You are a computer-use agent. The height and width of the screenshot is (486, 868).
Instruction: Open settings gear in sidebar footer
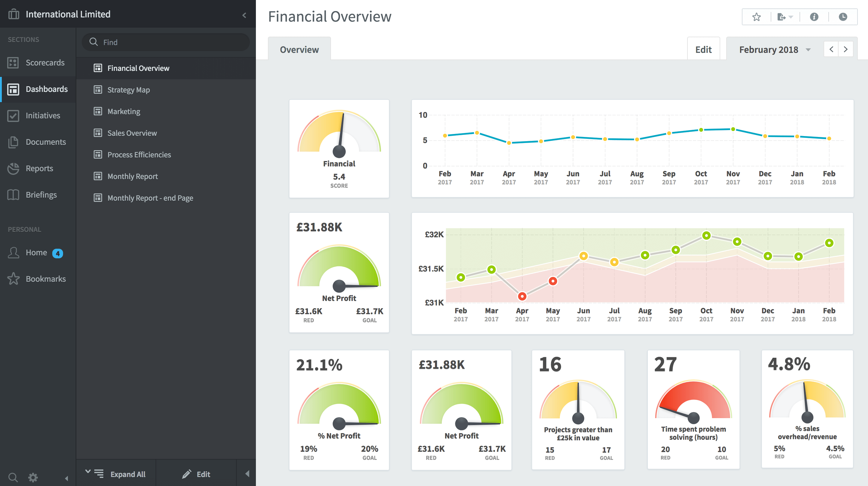33,477
